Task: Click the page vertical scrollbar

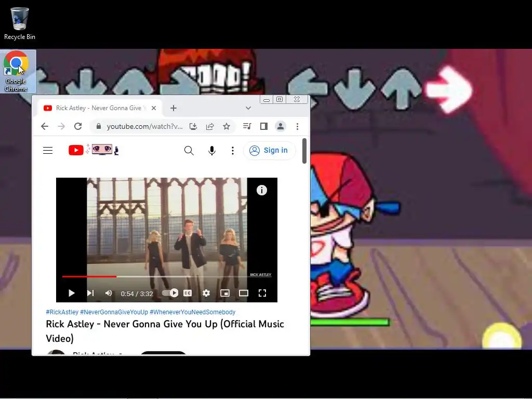Action: pos(304,151)
